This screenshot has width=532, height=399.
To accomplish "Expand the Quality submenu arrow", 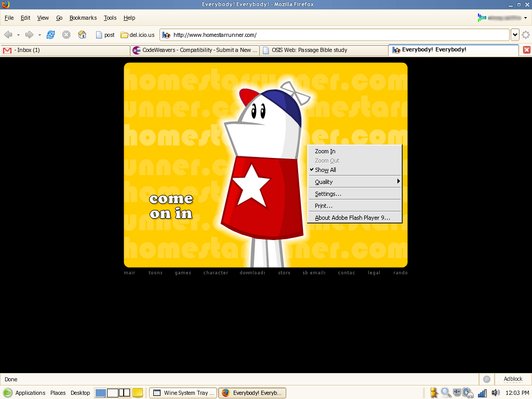I will point(398,181).
